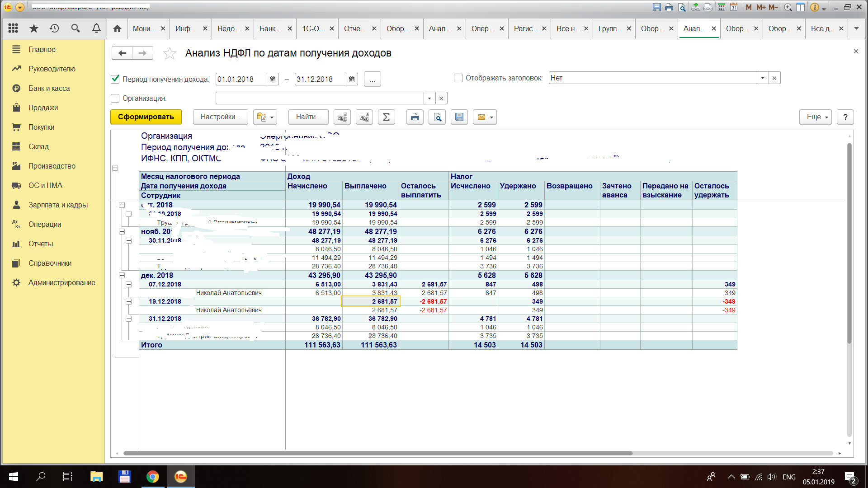This screenshot has width=868, height=488.
Task: Open notifications bell icon
Action: pyautogui.click(x=96, y=28)
